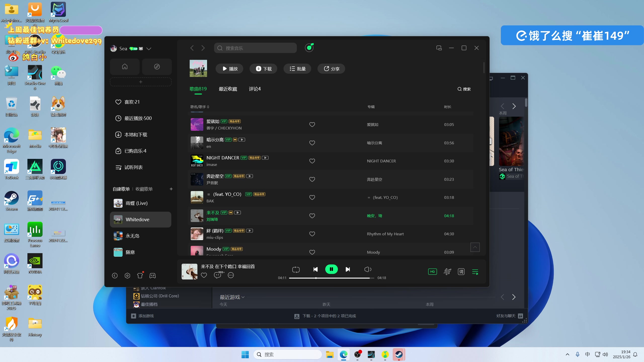This screenshot has width=644, height=362.
Task: Show hidden icons in the system tray
Action: [567, 354]
